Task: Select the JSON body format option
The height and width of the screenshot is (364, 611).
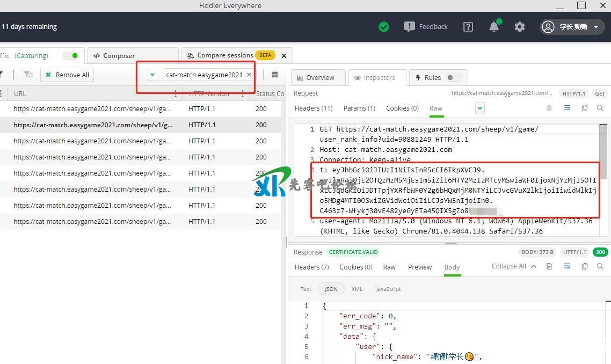Action: [x=331, y=289]
